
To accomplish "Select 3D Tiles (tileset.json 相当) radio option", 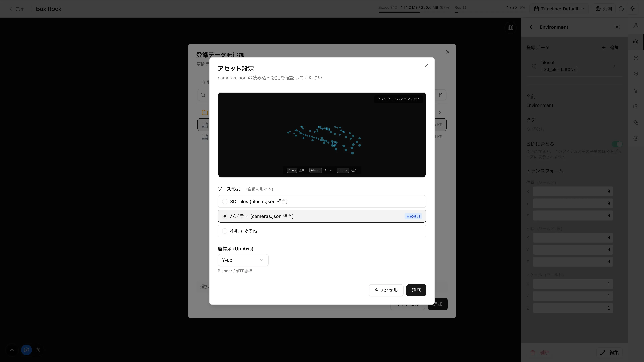I will [322, 201].
